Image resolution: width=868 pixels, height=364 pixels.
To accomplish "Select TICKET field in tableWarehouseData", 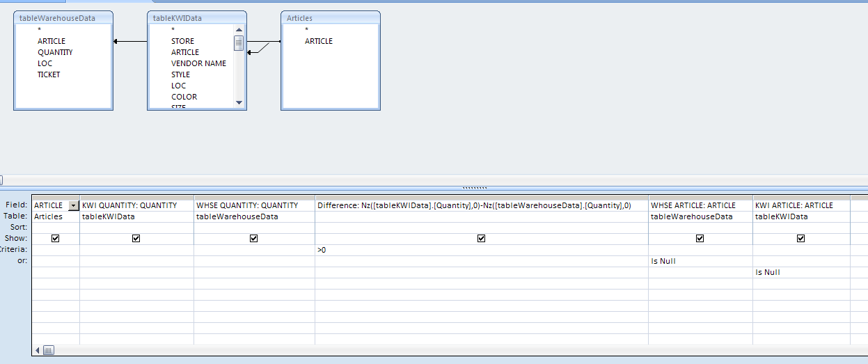I will pos(49,74).
